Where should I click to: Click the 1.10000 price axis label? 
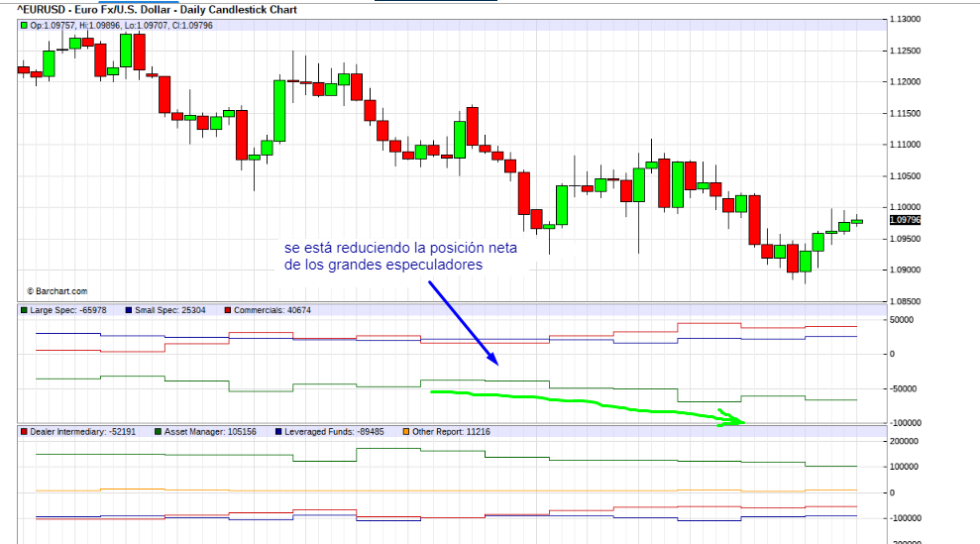point(905,207)
